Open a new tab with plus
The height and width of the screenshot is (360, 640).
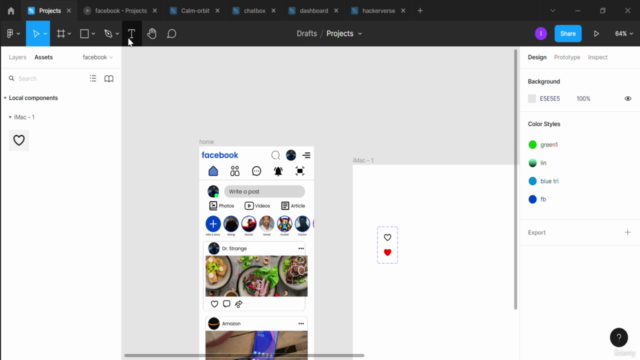[x=420, y=11]
